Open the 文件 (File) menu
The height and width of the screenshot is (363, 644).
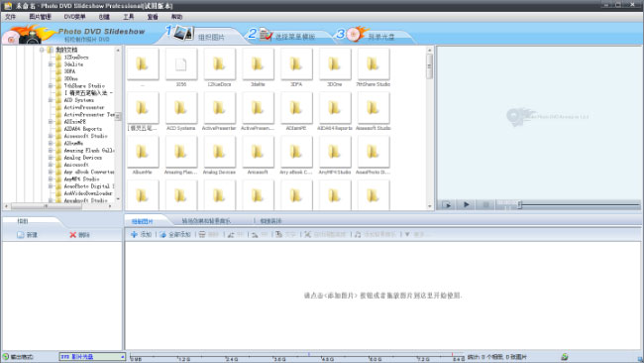(x=10, y=17)
